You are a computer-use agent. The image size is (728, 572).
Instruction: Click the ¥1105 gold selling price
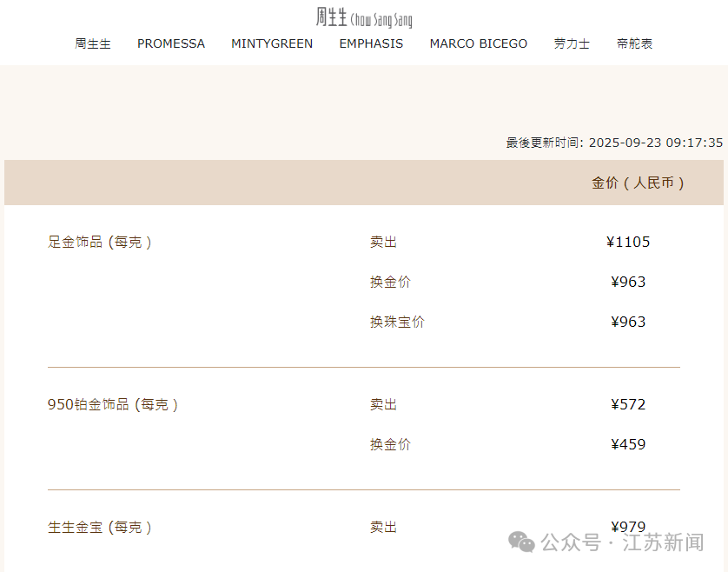[628, 242]
